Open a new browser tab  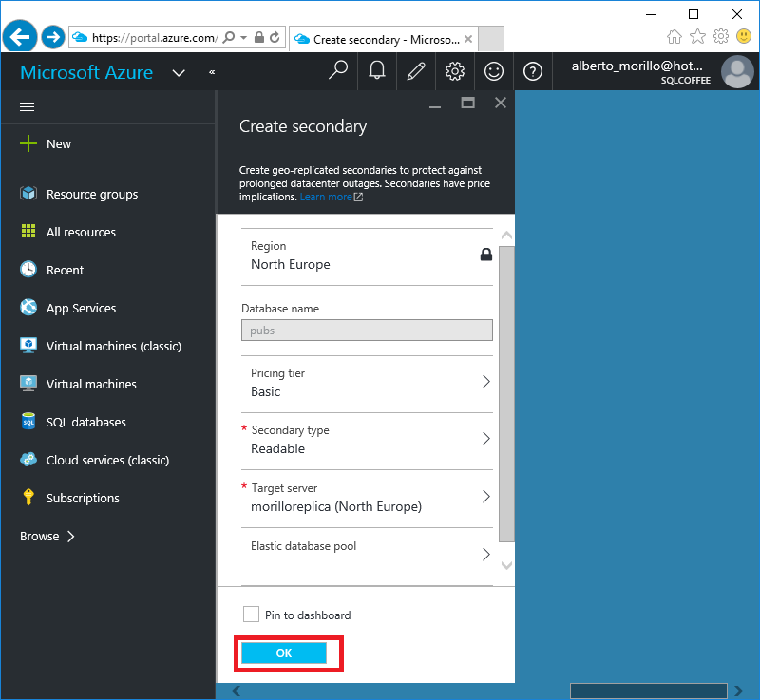(x=491, y=39)
